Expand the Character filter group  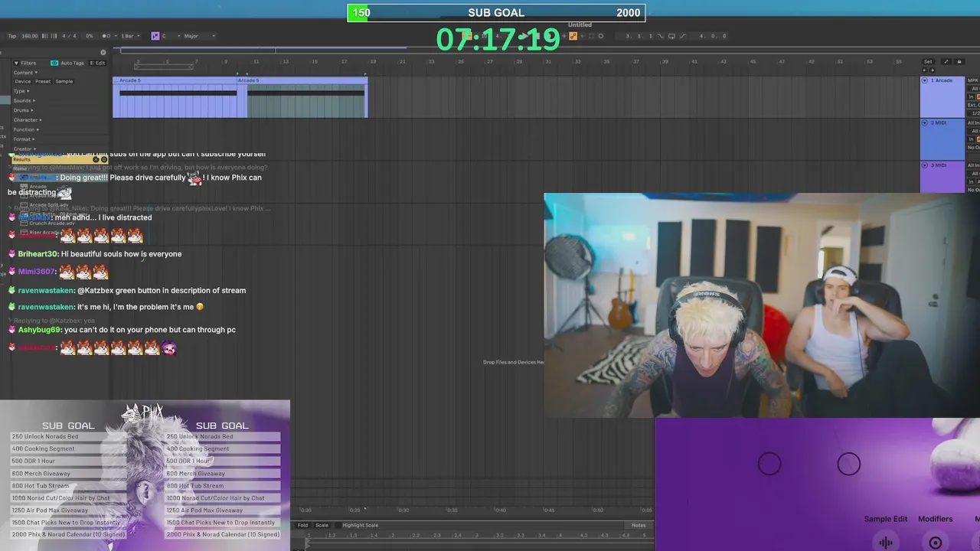tap(28, 120)
